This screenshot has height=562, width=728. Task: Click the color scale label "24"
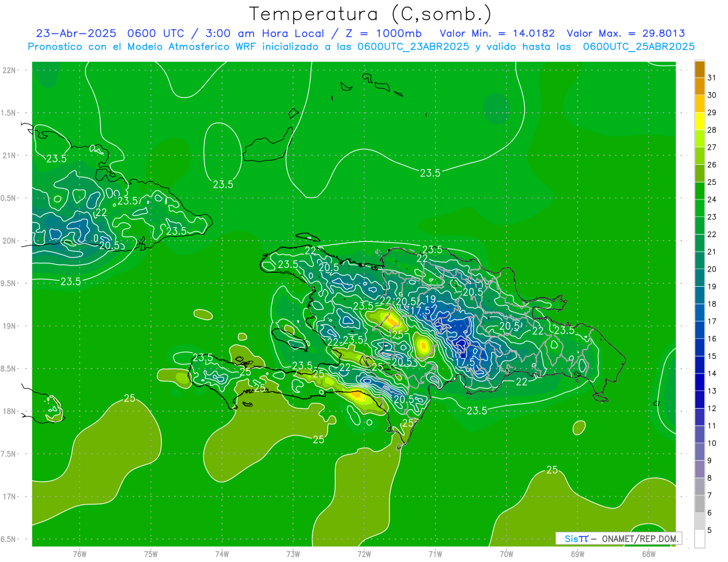(x=712, y=199)
